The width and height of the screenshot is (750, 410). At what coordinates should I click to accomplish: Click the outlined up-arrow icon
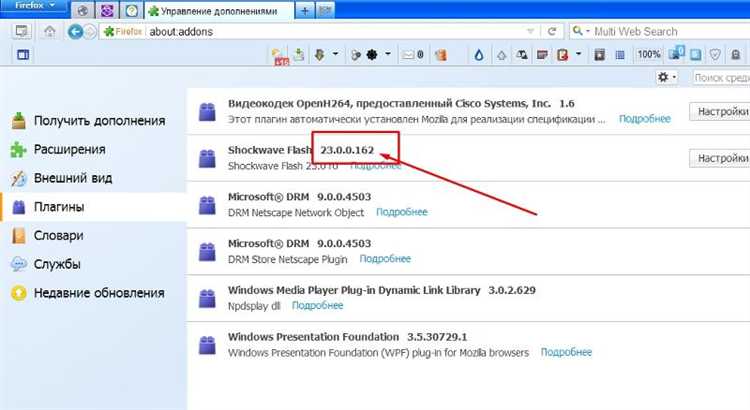tap(501, 55)
